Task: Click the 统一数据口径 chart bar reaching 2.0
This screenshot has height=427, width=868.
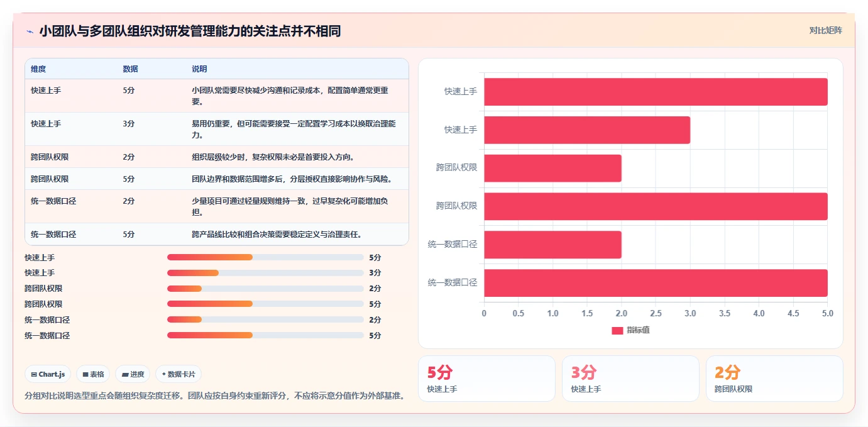Action: (552, 245)
